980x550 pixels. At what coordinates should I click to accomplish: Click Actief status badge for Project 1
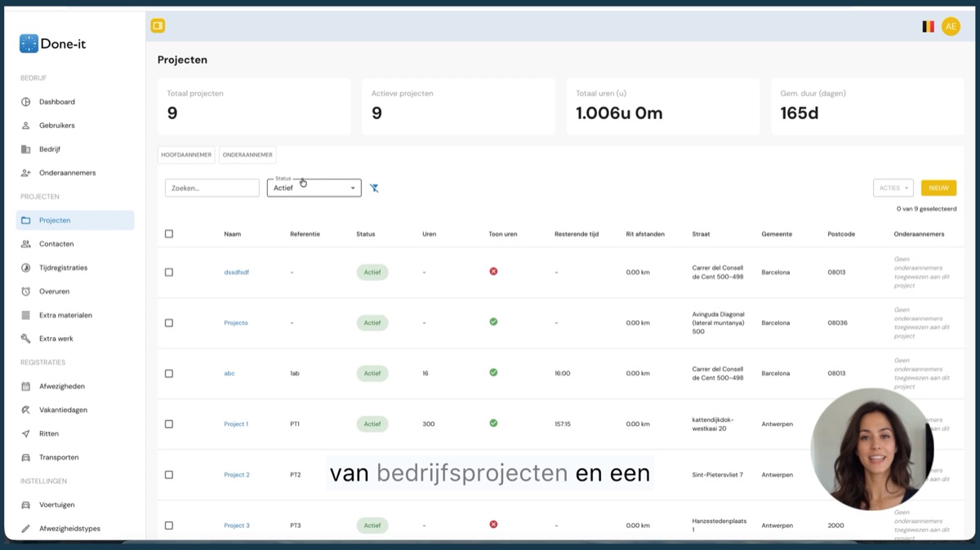coord(372,424)
